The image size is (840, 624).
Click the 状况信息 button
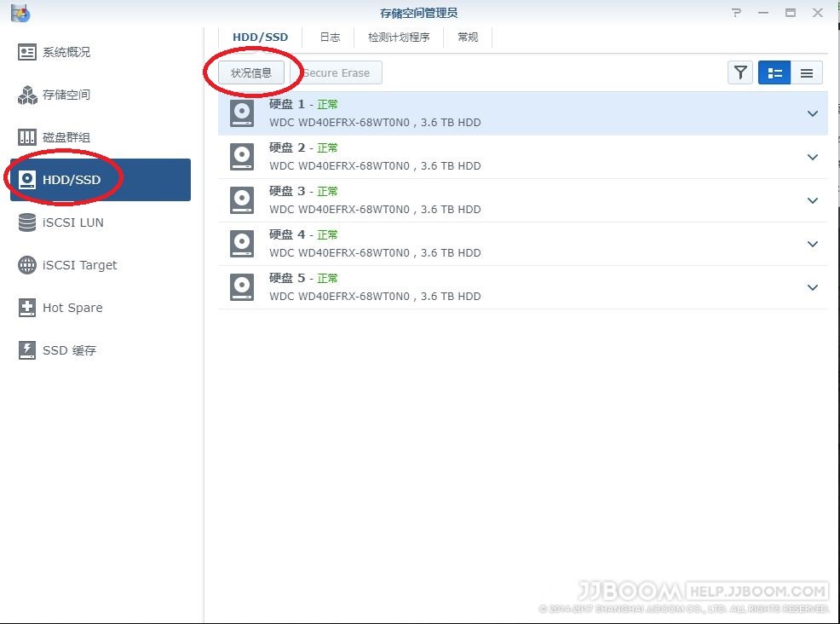251,73
